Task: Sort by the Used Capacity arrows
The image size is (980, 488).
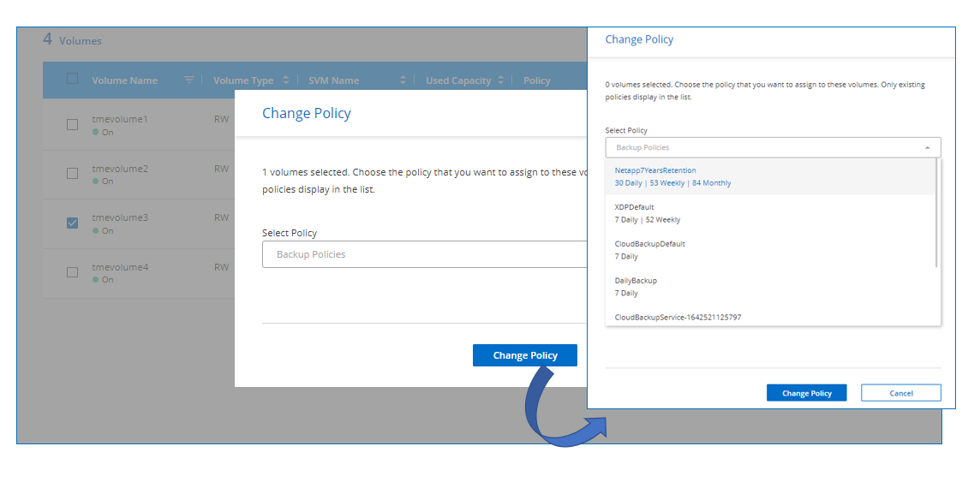Action: tap(499, 80)
